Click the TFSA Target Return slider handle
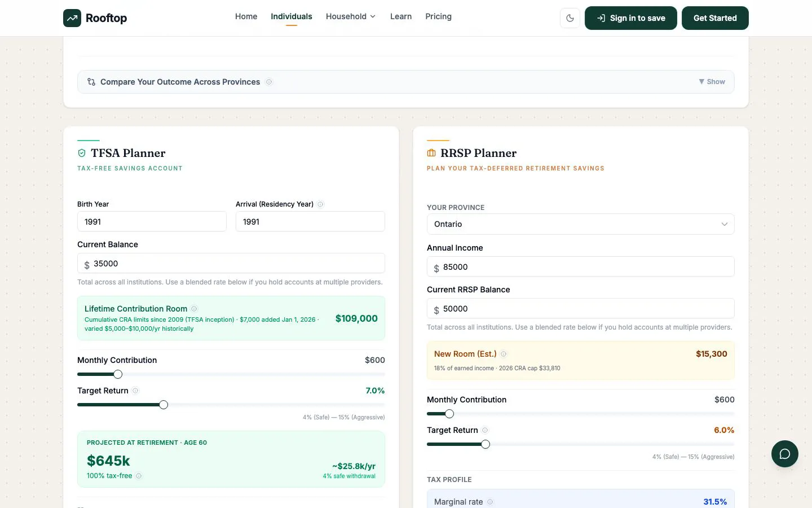812x508 pixels. click(164, 405)
